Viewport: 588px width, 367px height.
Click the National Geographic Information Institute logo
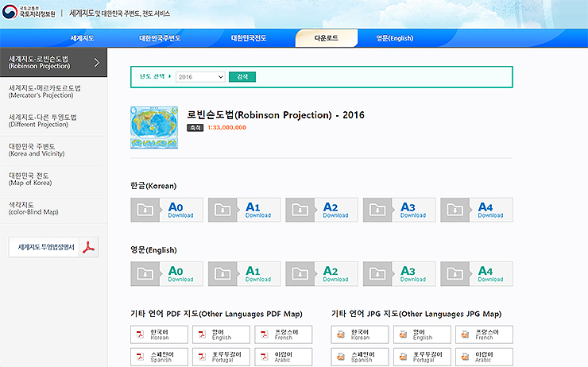coord(29,12)
